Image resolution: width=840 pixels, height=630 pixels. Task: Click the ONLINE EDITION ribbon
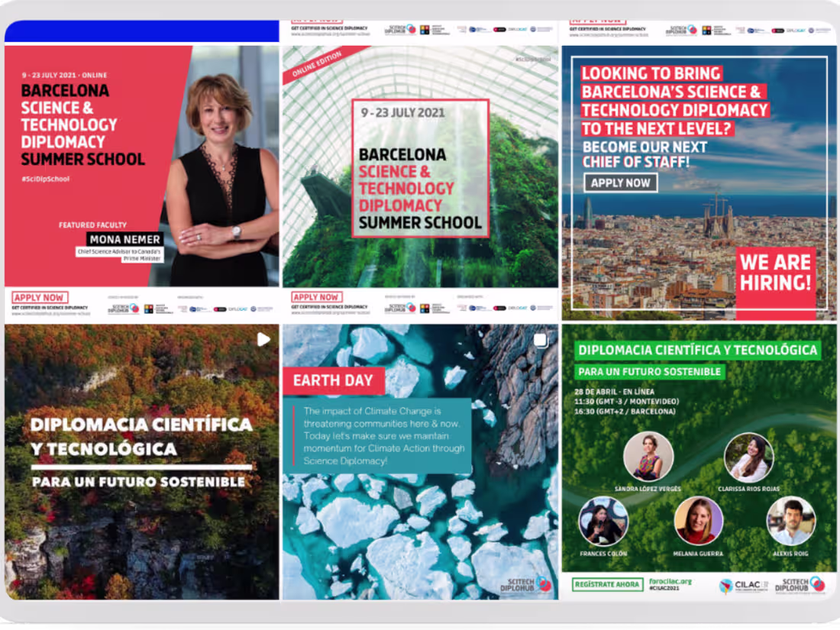tap(317, 63)
